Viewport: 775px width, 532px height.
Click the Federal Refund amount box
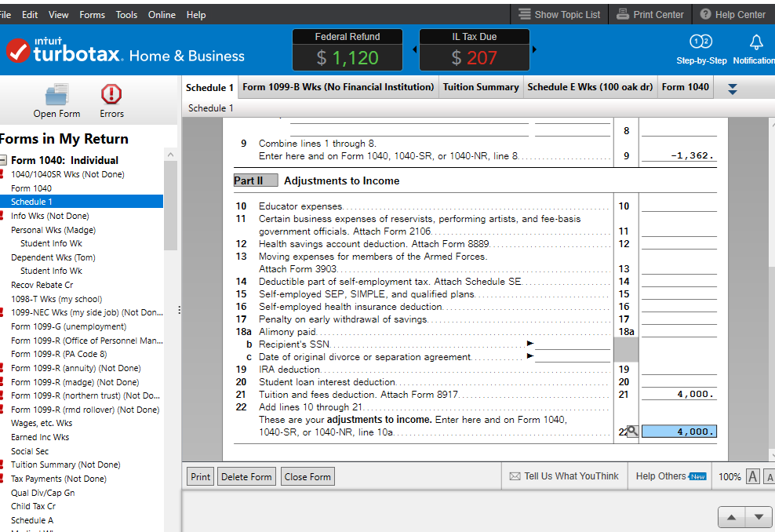pyautogui.click(x=347, y=57)
